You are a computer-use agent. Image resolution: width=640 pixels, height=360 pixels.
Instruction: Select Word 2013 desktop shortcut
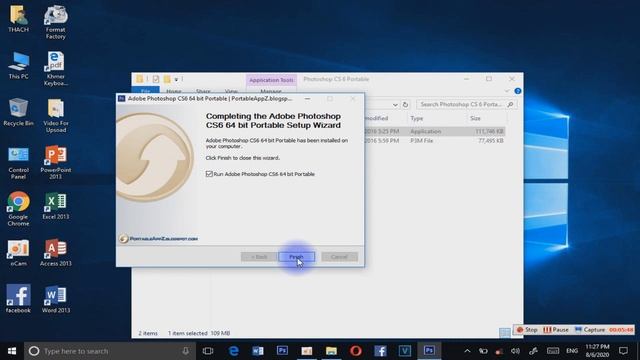(56, 299)
